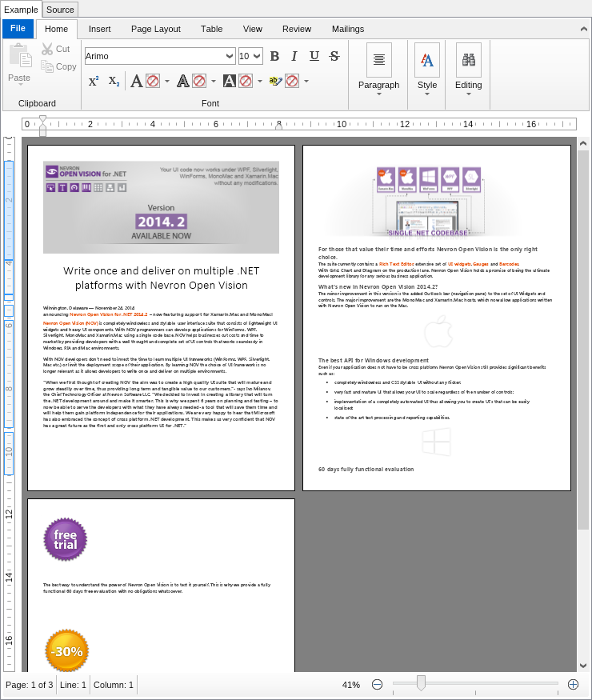Click the Column: 1 status entry
This screenshot has width=592, height=700.
click(114, 685)
